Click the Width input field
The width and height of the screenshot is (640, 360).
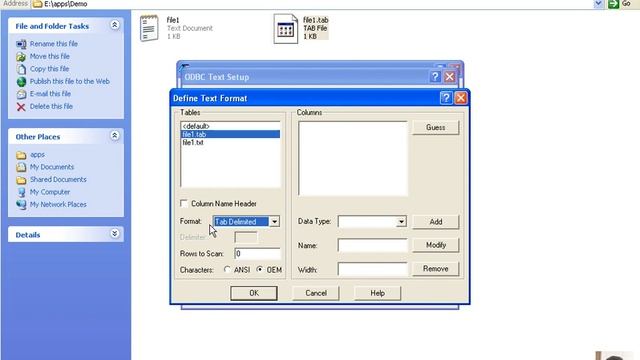pyautogui.click(x=372, y=269)
